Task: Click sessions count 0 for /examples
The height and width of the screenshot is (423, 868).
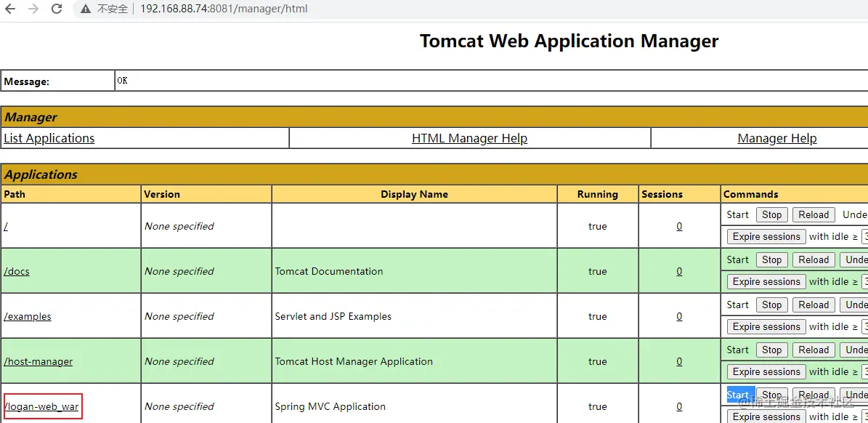Action: point(679,316)
